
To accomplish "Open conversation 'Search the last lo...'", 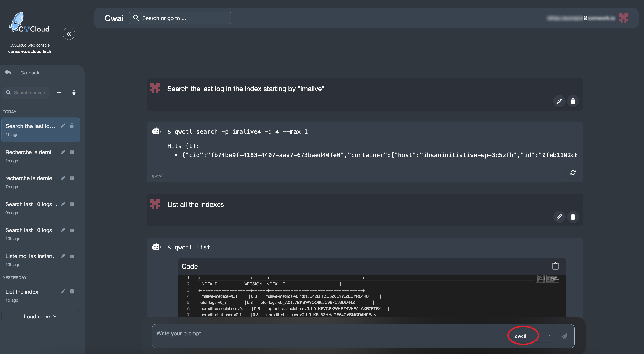I will click(41, 130).
